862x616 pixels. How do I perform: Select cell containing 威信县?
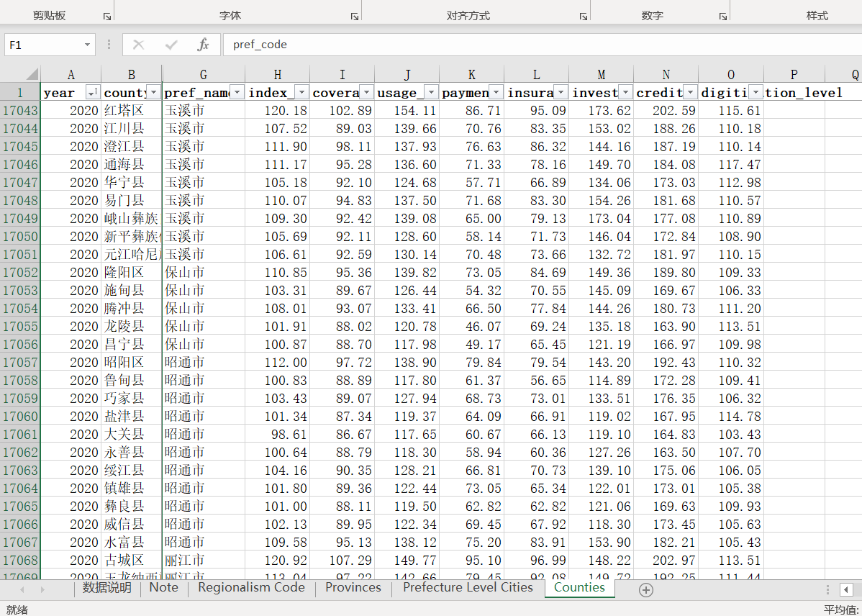(132, 525)
